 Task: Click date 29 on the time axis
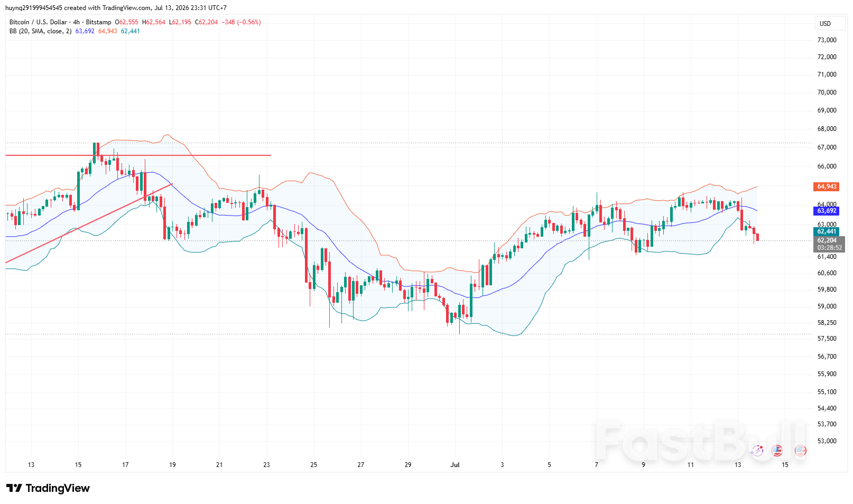(x=408, y=465)
